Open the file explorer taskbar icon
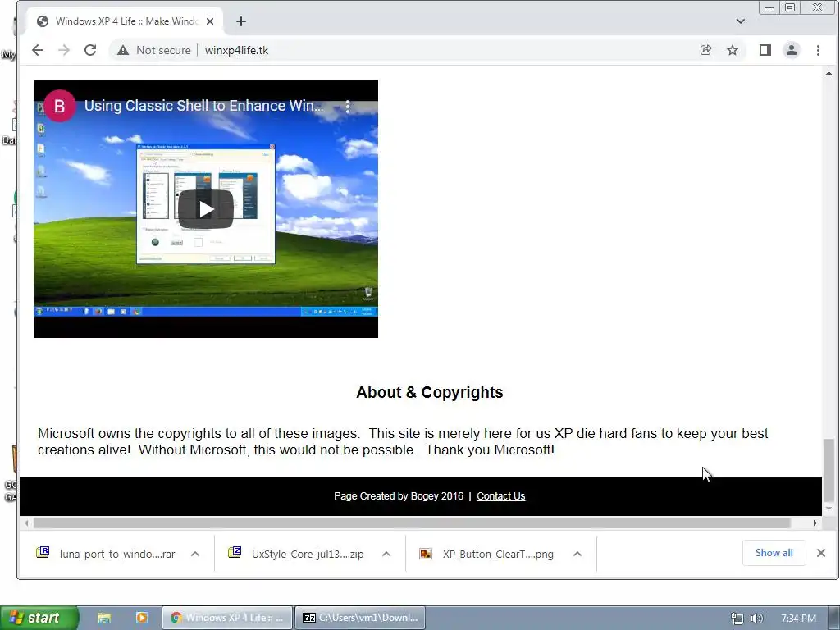 104,618
